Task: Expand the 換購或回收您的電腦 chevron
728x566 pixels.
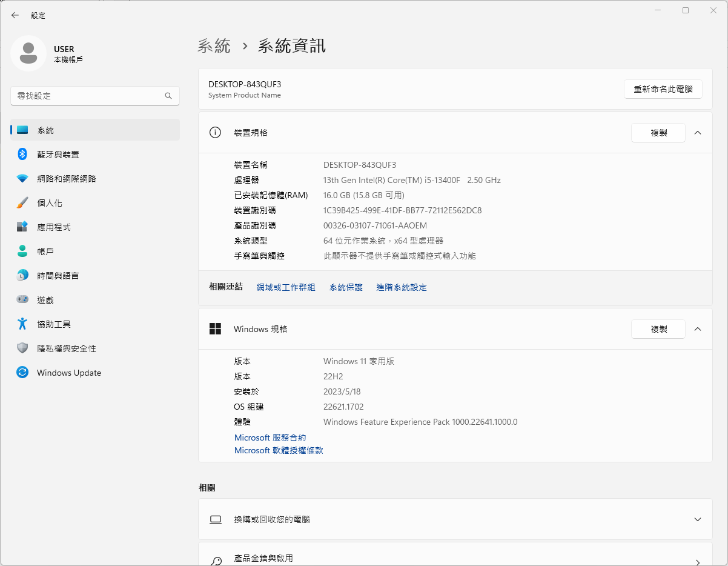Action: [698, 519]
